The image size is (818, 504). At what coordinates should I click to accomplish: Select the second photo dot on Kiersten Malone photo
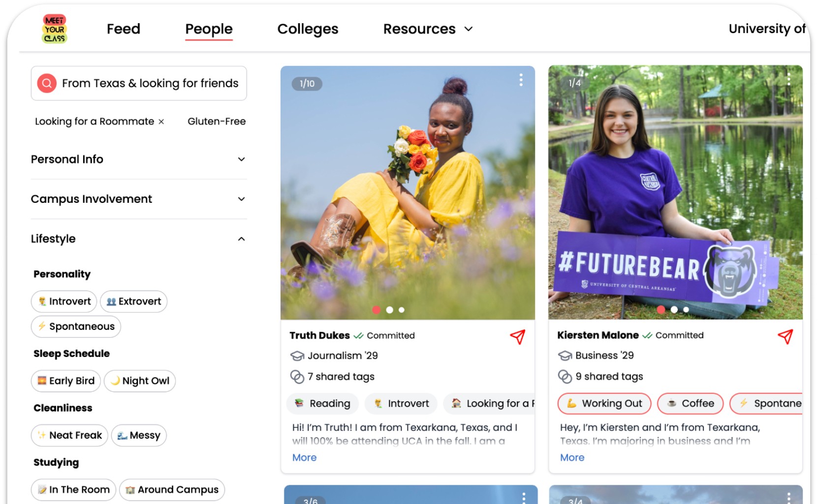tap(674, 310)
